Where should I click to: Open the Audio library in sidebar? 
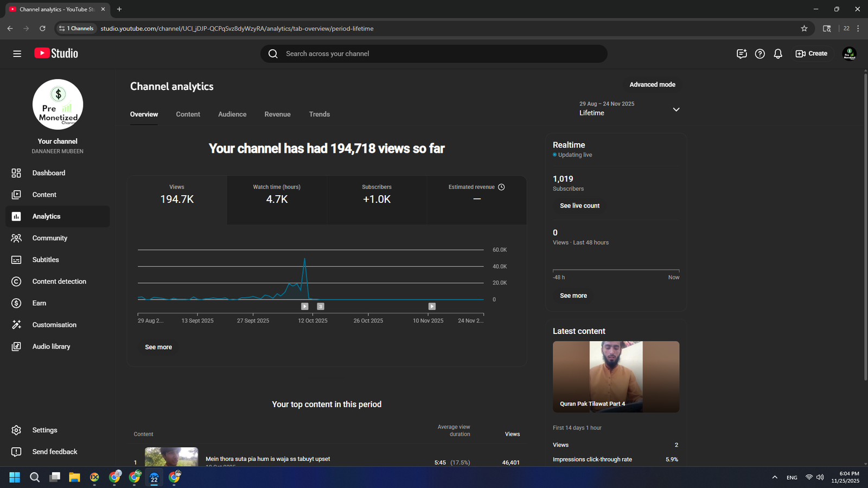click(x=51, y=346)
